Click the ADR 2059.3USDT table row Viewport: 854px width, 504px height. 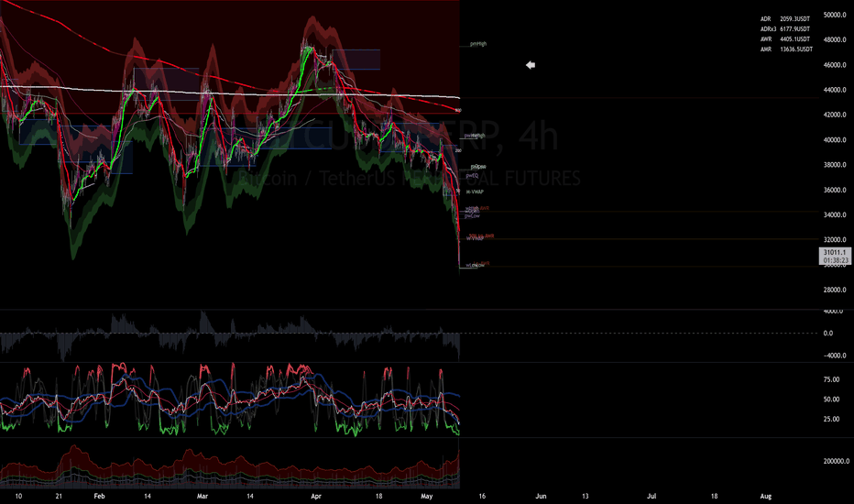(x=785, y=19)
